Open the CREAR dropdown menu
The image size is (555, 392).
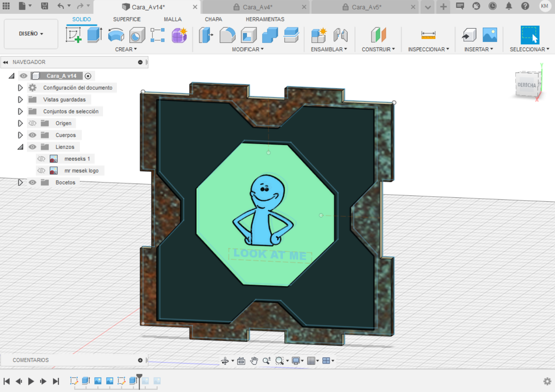click(126, 49)
